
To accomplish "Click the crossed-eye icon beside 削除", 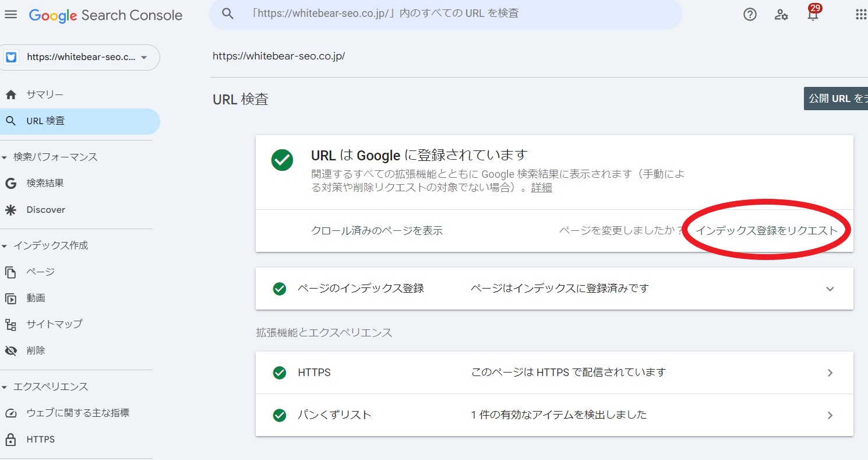I will point(10,351).
